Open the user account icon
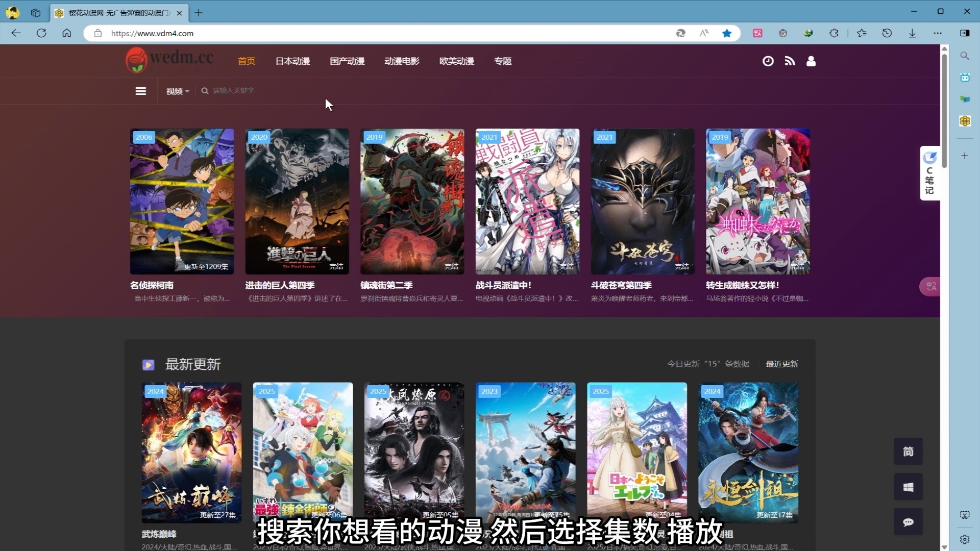Viewport: 980px width, 551px height. pos(811,61)
